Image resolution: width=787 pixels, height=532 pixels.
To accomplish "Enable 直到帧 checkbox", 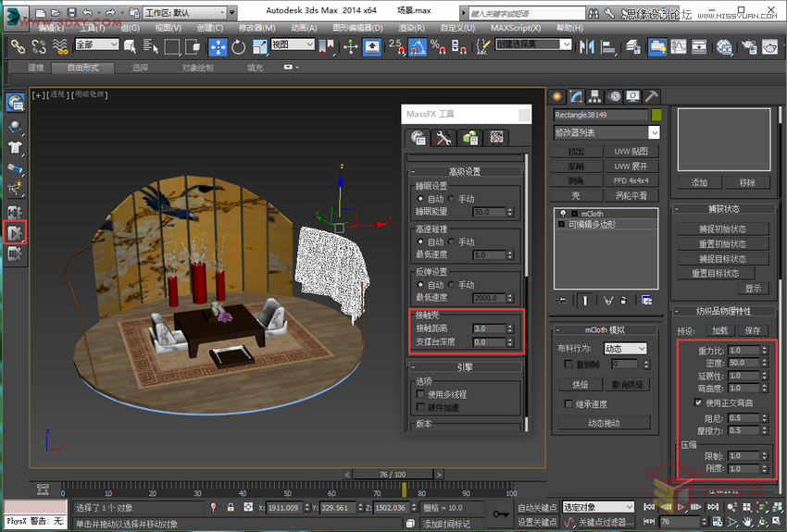I will coord(568,364).
